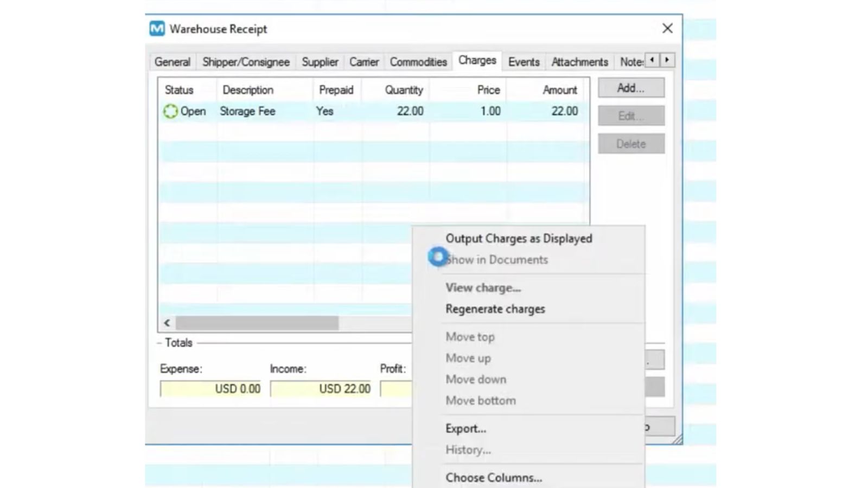
Task: Click the horizontal scrollbar left arrow
Action: (x=167, y=323)
